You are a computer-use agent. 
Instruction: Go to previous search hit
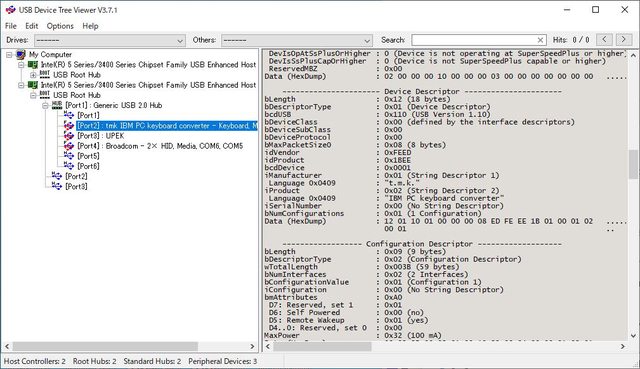pyautogui.click(x=604, y=40)
